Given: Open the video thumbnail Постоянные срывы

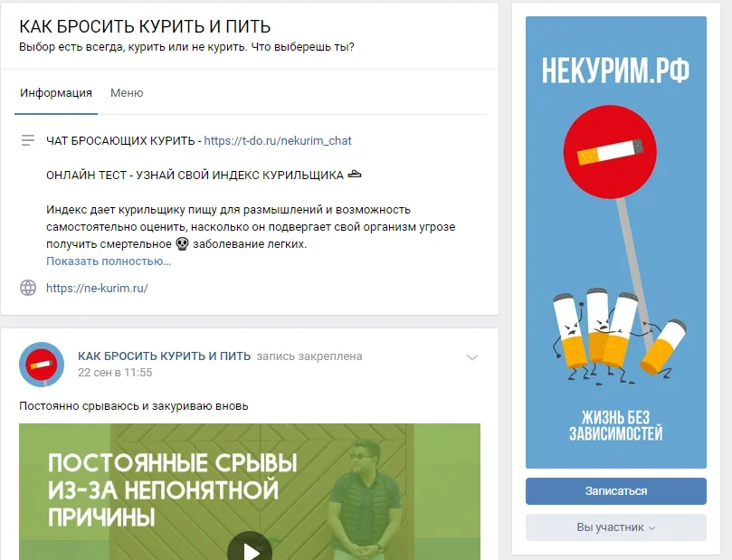Looking at the screenshot, I should point(250,492).
